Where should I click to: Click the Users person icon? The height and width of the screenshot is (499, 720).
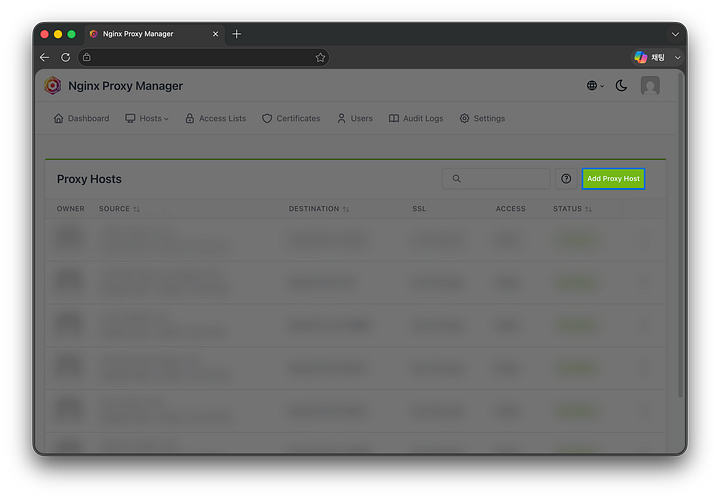click(341, 118)
